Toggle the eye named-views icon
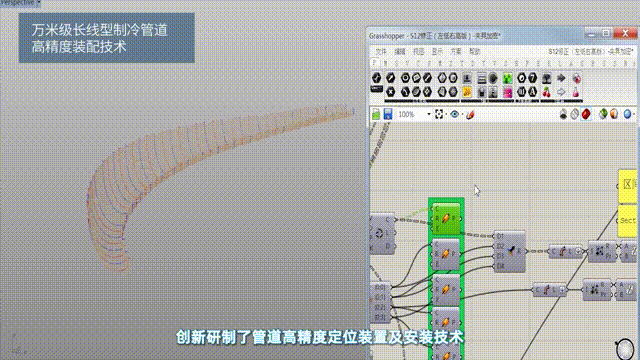The width and height of the screenshot is (640, 360). click(x=454, y=114)
